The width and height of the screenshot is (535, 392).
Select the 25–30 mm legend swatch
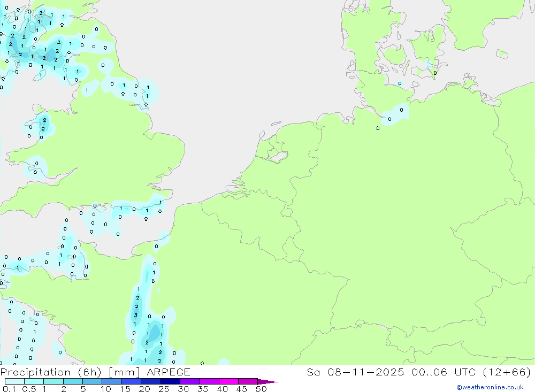coord(170,381)
